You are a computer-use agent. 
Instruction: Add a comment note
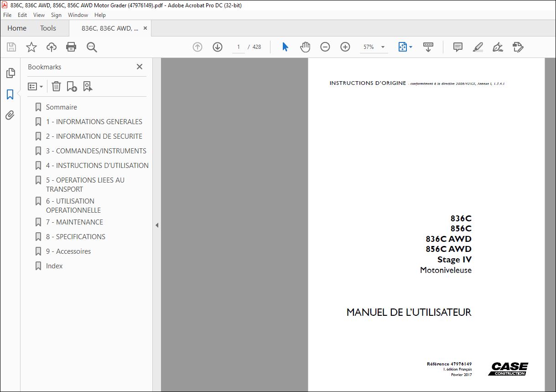coord(457,47)
